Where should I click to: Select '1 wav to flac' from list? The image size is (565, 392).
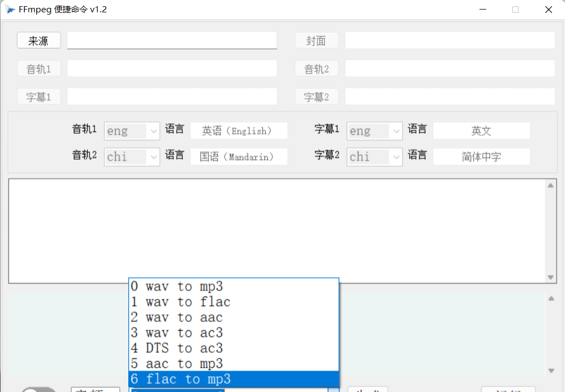point(234,302)
